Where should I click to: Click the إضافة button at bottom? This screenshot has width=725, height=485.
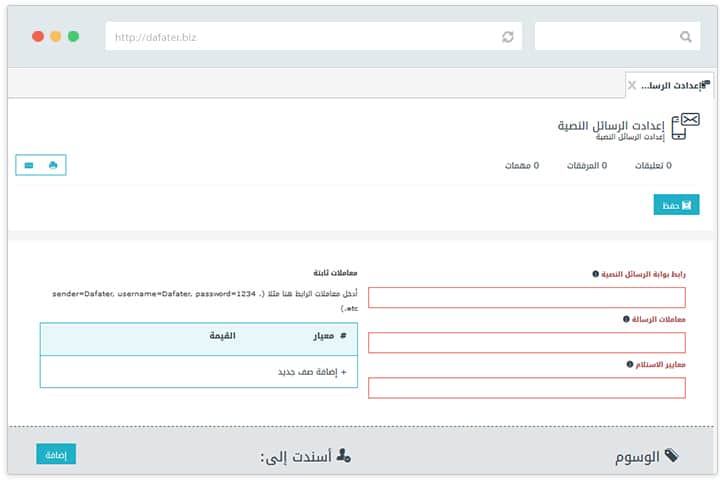point(56,454)
